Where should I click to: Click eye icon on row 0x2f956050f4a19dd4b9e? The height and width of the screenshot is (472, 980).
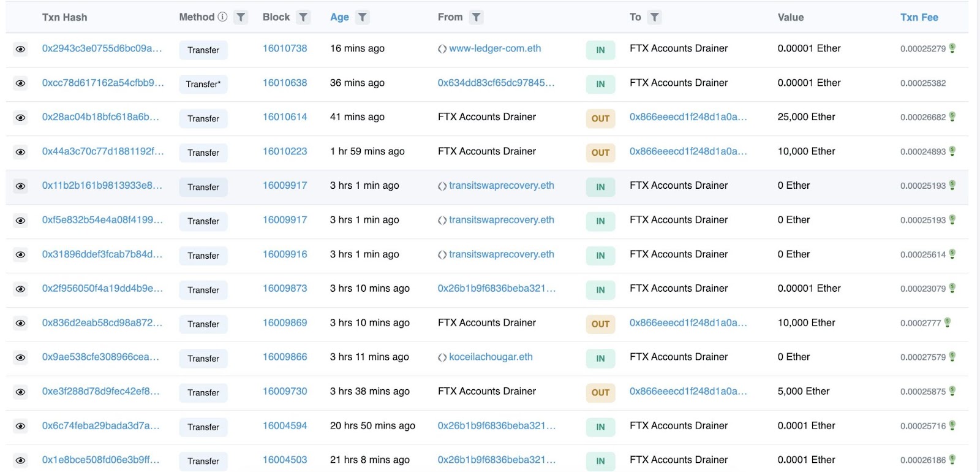coord(20,289)
